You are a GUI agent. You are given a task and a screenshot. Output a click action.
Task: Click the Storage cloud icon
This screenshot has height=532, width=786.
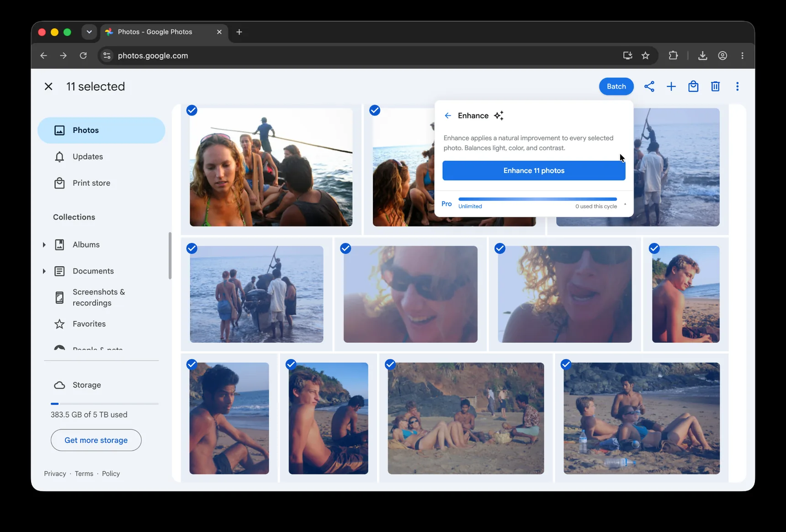click(x=59, y=385)
